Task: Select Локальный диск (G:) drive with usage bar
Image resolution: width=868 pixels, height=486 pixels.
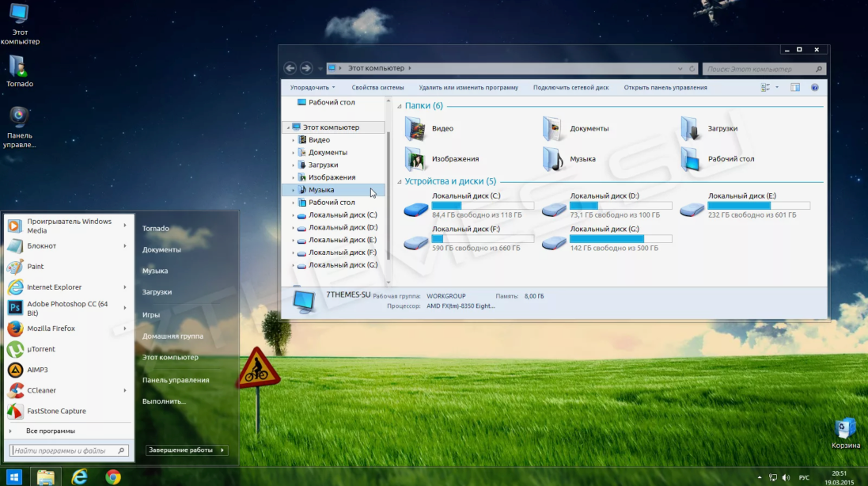Action: coord(605,238)
